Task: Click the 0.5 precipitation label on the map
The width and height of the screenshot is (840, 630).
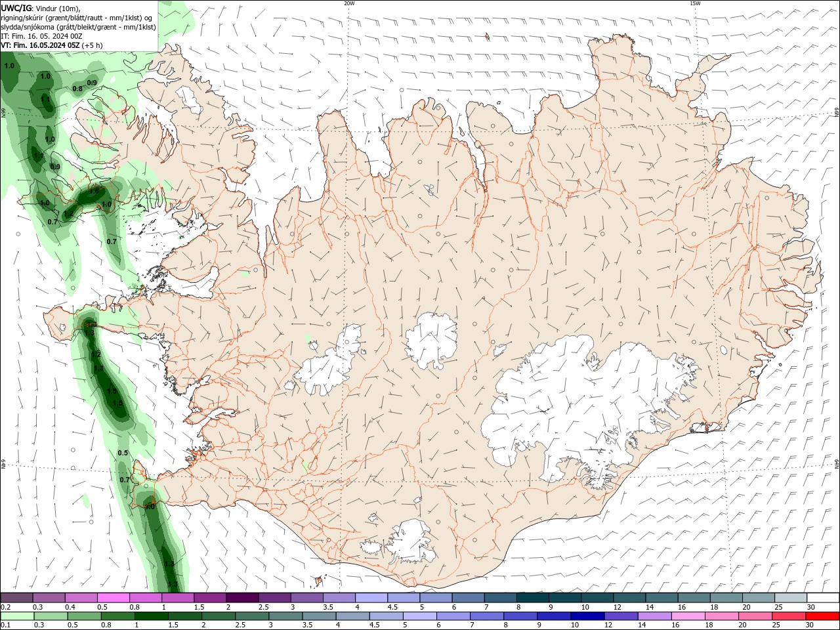Action: (x=123, y=453)
